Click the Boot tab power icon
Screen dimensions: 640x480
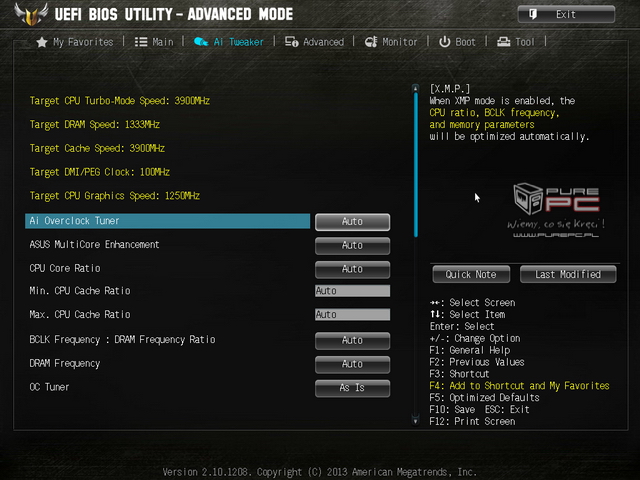(x=444, y=42)
